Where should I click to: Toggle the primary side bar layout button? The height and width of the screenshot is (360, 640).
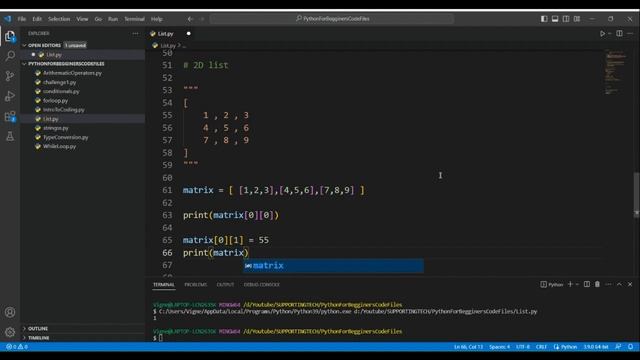[544, 19]
